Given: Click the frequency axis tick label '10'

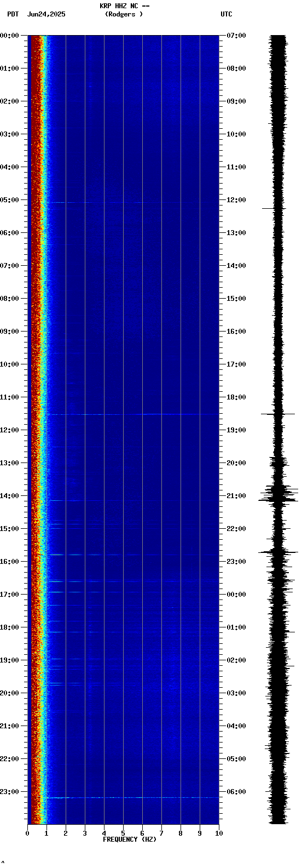Looking at the screenshot, I should pos(219,833).
